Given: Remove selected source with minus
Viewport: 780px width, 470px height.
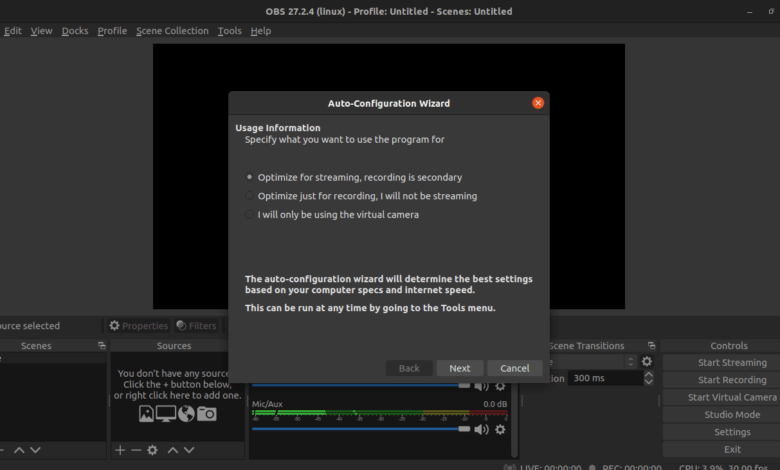Looking at the screenshot, I should point(136,450).
